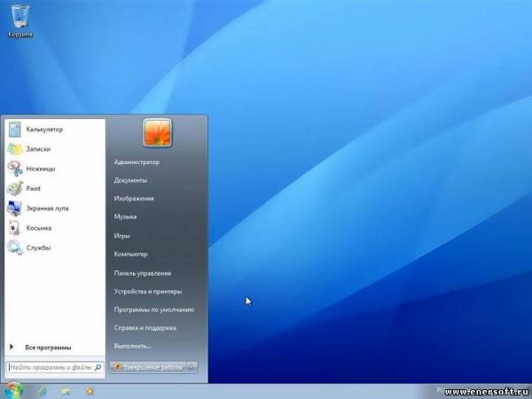Open the Администратор user folder
Screen dimensions: 532x399
(x=137, y=162)
